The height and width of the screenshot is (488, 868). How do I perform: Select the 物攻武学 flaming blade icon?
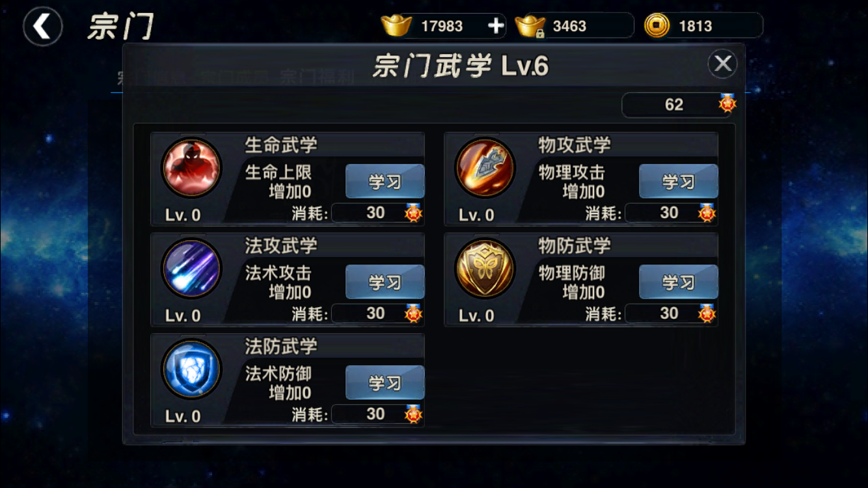pyautogui.click(x=485, y=168)
